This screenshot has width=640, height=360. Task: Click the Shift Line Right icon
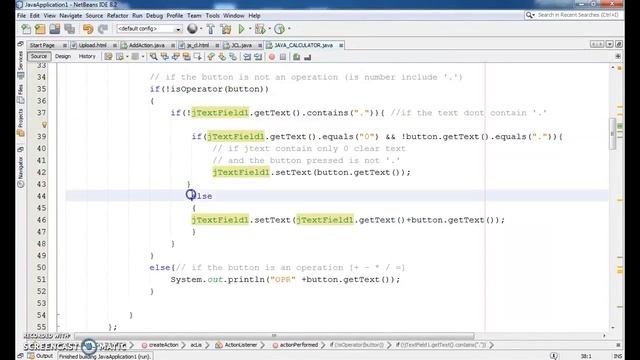pos(258,57)
